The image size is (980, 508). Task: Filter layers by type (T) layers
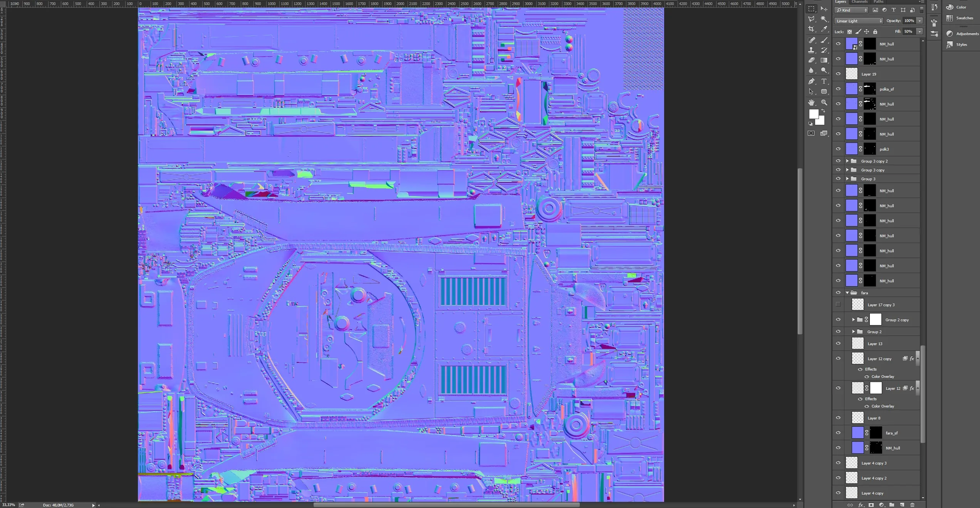894,10
